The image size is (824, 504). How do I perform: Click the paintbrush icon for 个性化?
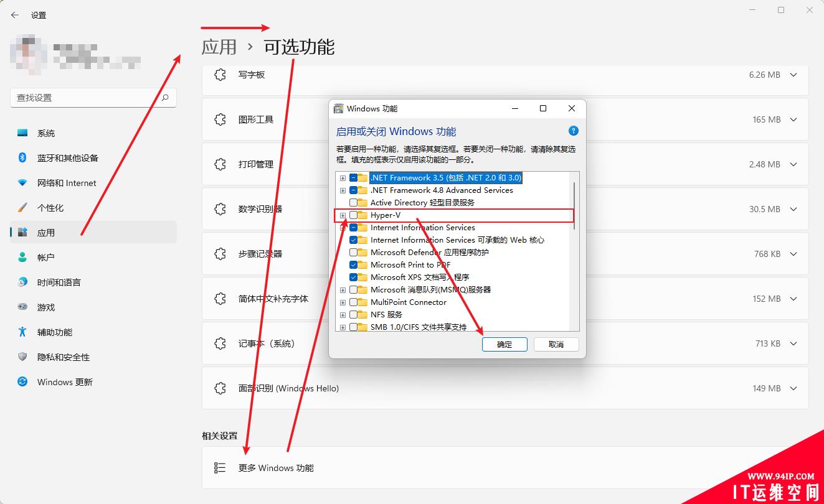[22, 208]
